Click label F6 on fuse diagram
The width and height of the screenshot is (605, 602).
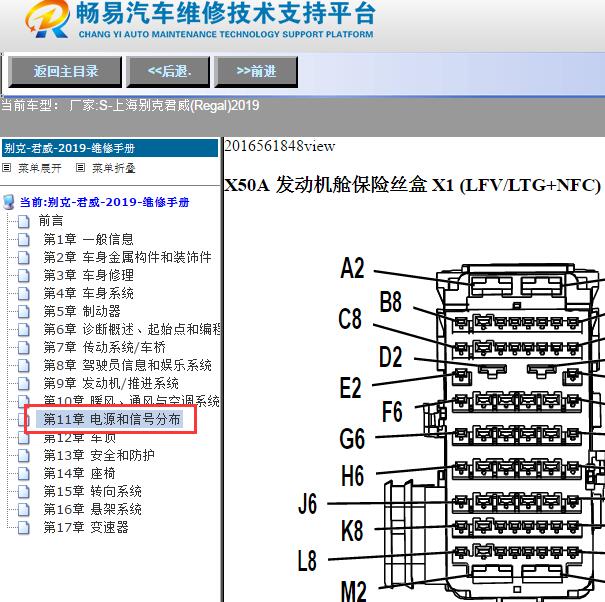pyautogui.click(x=392, y=411)
